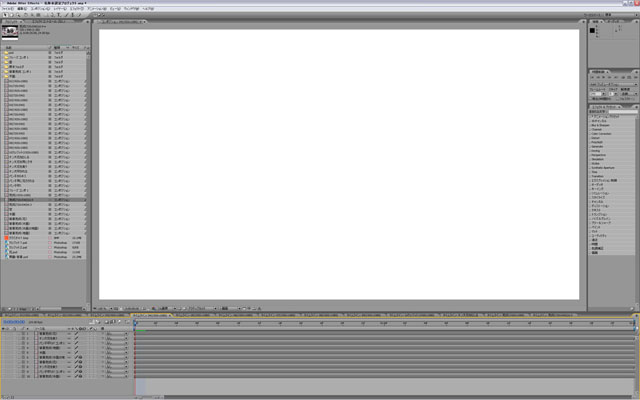
Task: Toggle audio button in Time Controls
Action: coord(623,77)
